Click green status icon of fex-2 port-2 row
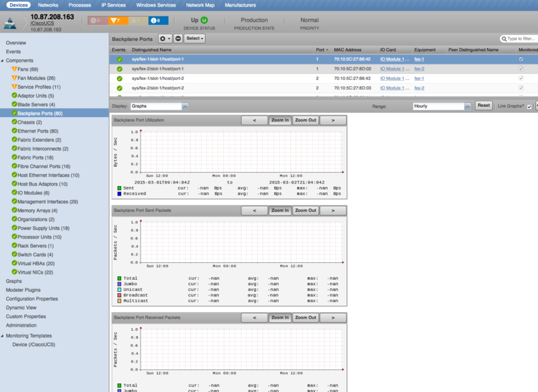The height and width of the screenshot is (392, 538). pos(120,88)
